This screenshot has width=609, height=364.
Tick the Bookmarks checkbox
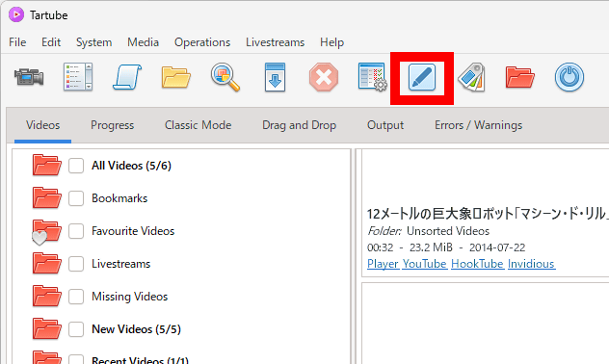click(76, 198)
